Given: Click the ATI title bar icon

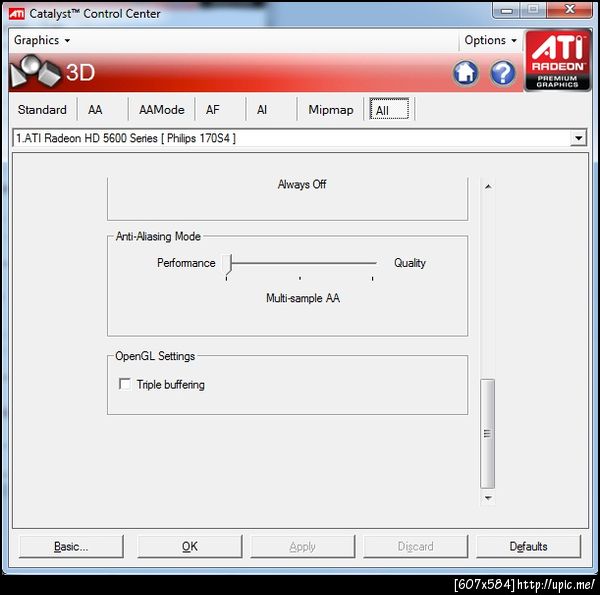Looking at the screenshot, I should coord(17,14).
